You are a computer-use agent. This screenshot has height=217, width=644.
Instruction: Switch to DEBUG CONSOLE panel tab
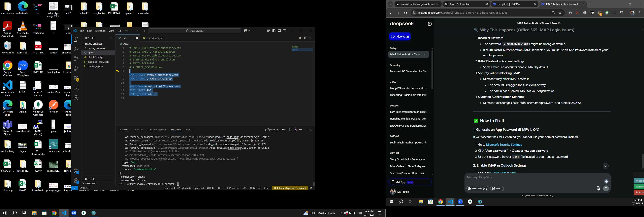[x=157, y=130]
